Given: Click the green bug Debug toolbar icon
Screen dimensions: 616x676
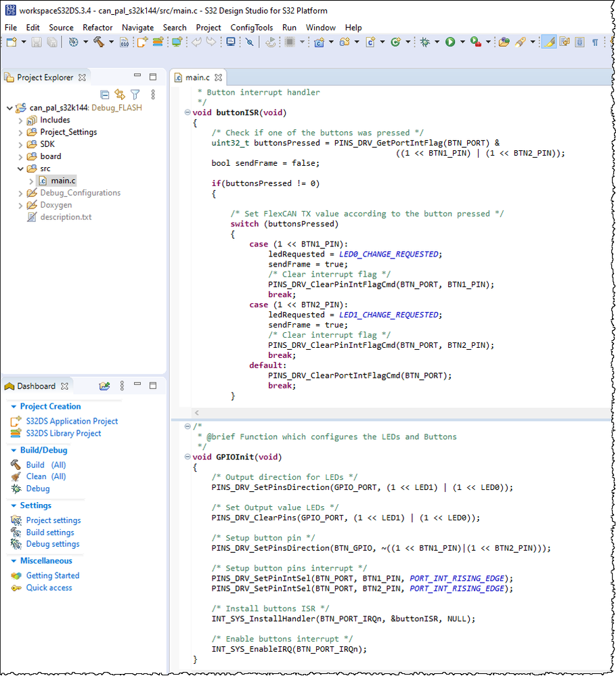Looking at the screenshot, I should [425, 42].
